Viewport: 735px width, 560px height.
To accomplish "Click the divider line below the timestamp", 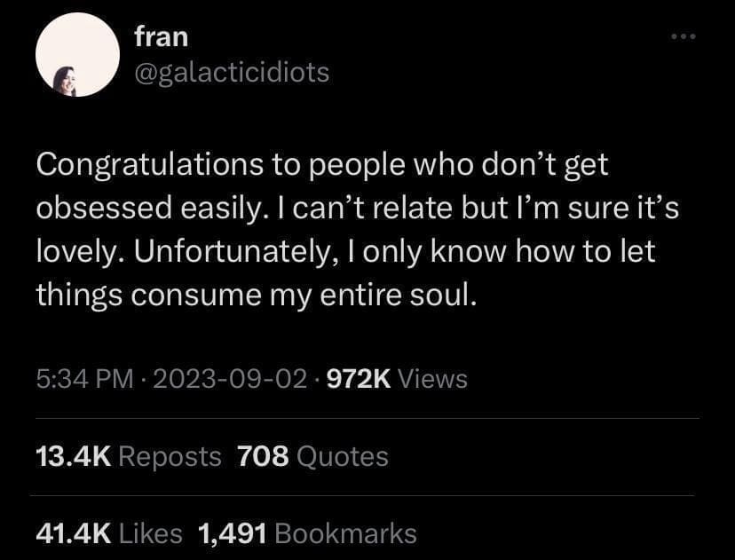I will [367, 417].
